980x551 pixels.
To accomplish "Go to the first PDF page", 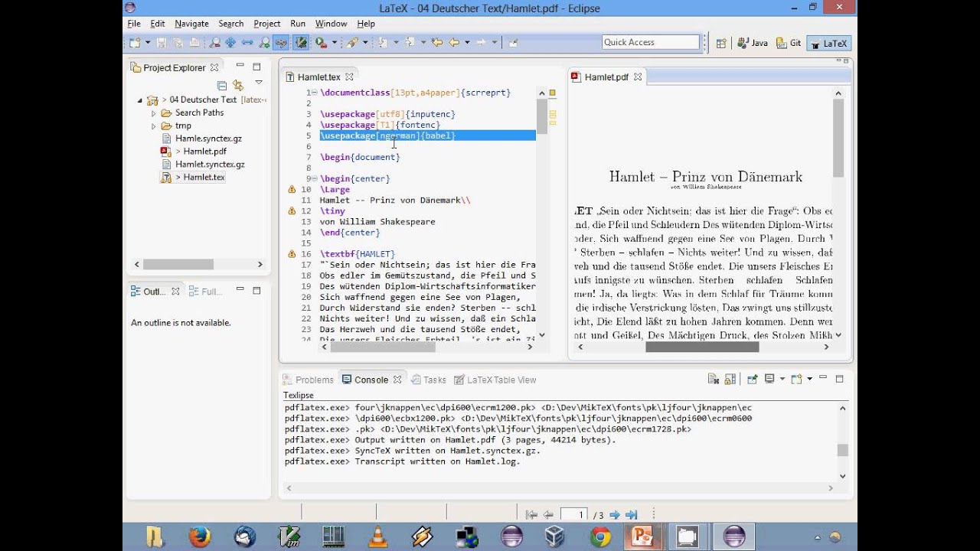I will point(531,515).
